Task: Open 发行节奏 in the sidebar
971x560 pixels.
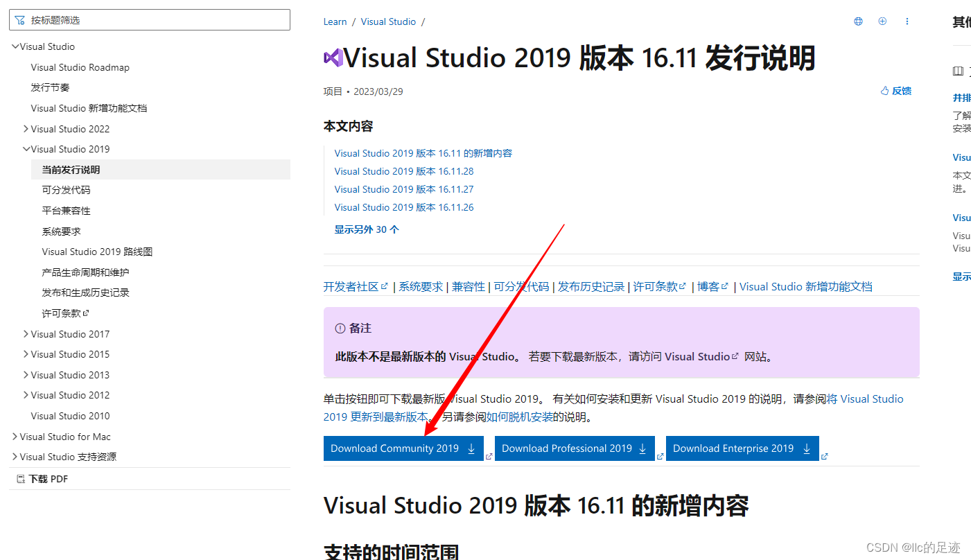Action: click(50, 87)
